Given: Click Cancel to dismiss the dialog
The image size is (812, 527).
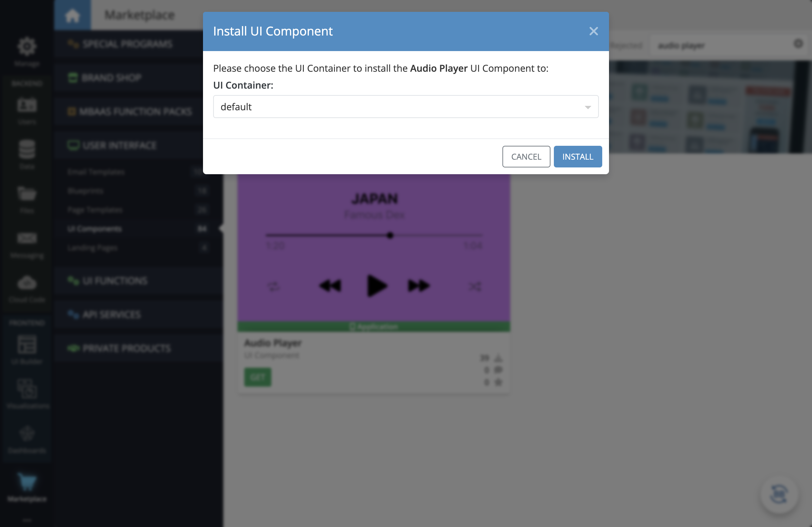Looking at the screenshot, I should [x=526, y=156].
